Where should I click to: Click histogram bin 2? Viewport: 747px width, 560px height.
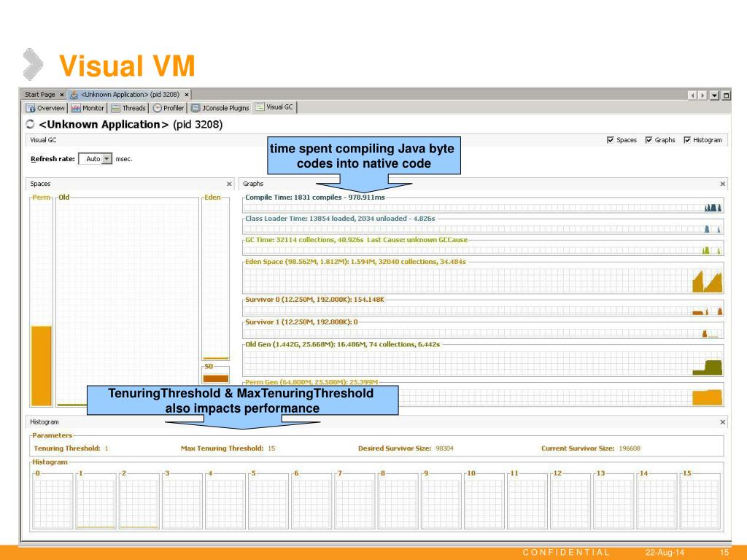(139, 501)
